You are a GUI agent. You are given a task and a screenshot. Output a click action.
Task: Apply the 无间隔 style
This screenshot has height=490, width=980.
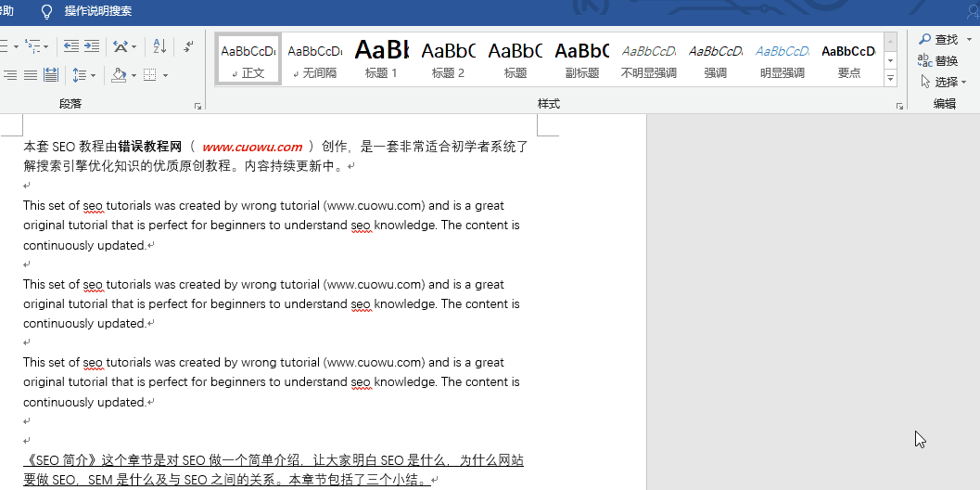[x=315, y=59]
